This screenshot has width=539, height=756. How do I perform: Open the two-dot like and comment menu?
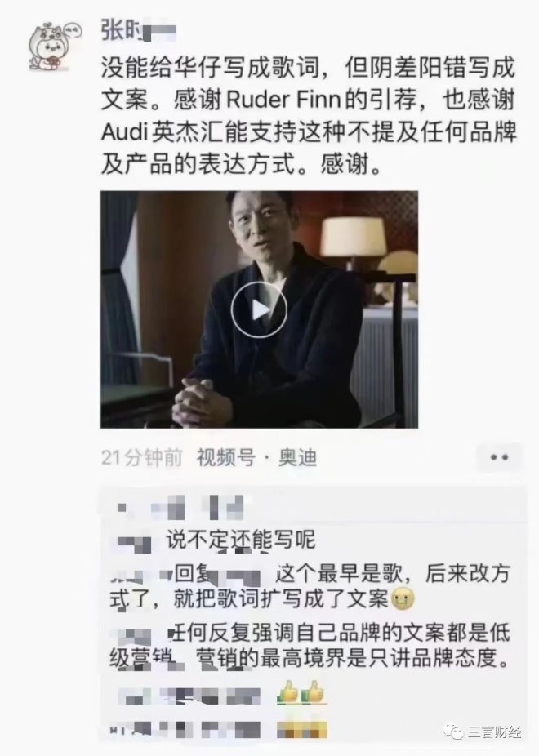pos(499,457)
